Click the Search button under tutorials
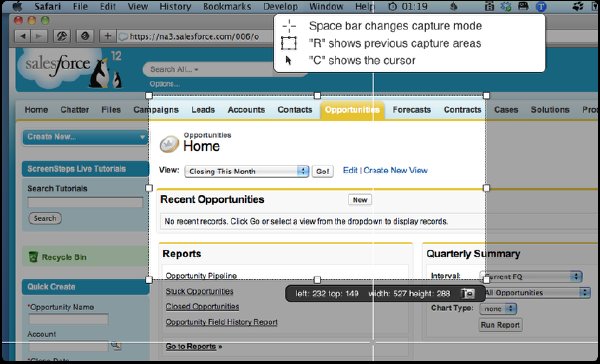Screen dimensions: 600x364 point(45,219)
